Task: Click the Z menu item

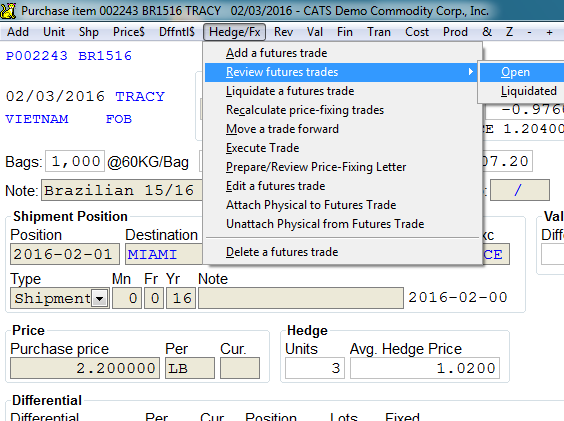Action: pyautogui.click(x=509, y=32)
